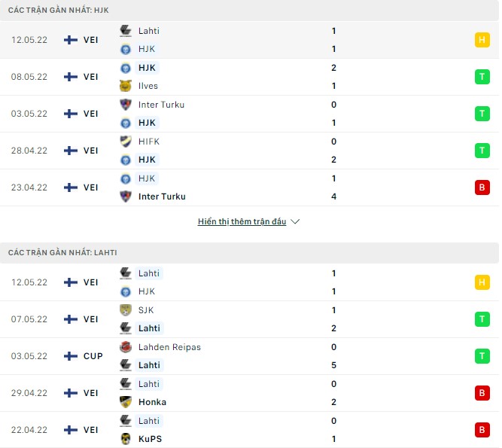
Task: Select the Honka team name
Action: (x=152, y=402)
